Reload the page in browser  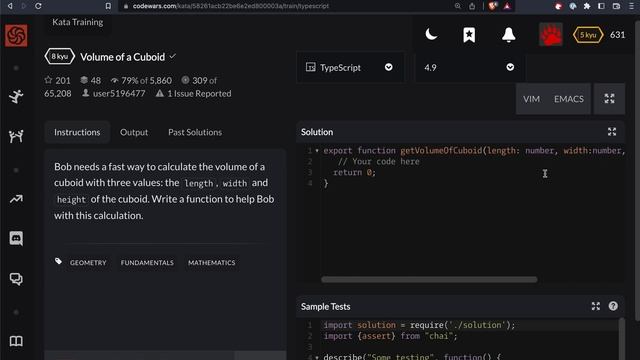[x=38, y=6]
